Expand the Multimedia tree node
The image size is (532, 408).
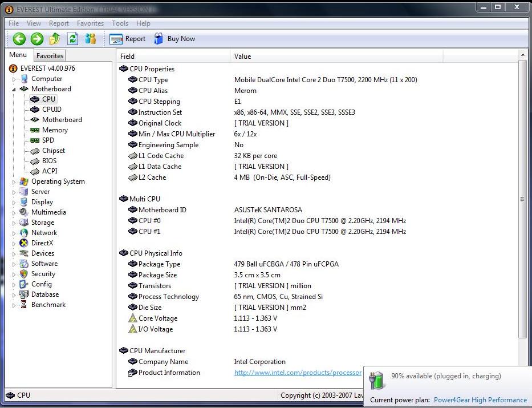[x=14, y=213]
